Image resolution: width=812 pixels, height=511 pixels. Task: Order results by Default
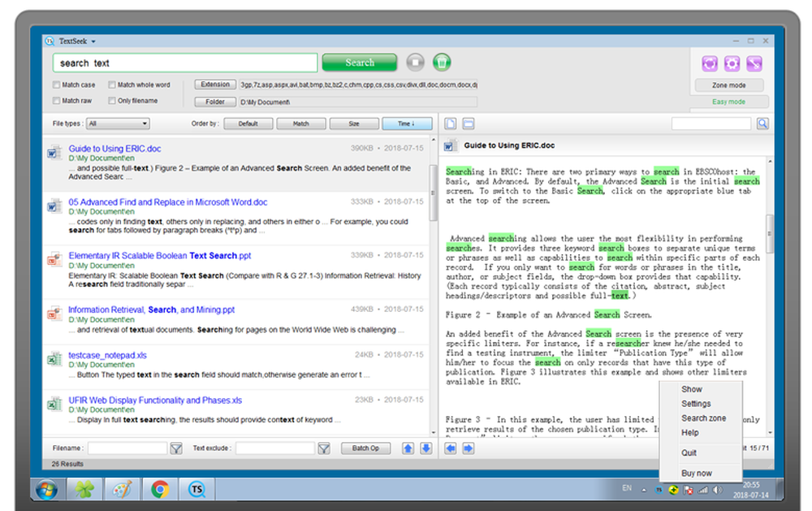tap(248, 123)
